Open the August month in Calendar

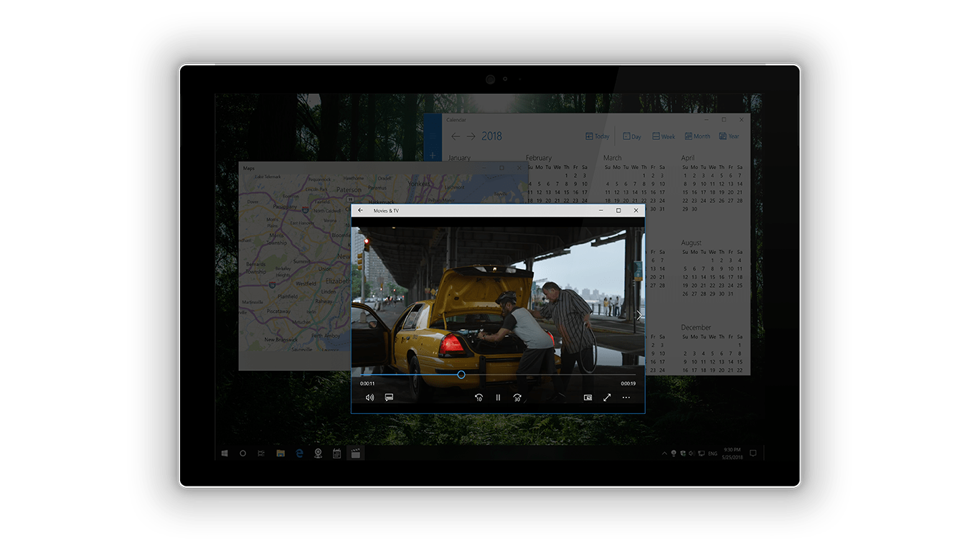[x=692, y=243]
